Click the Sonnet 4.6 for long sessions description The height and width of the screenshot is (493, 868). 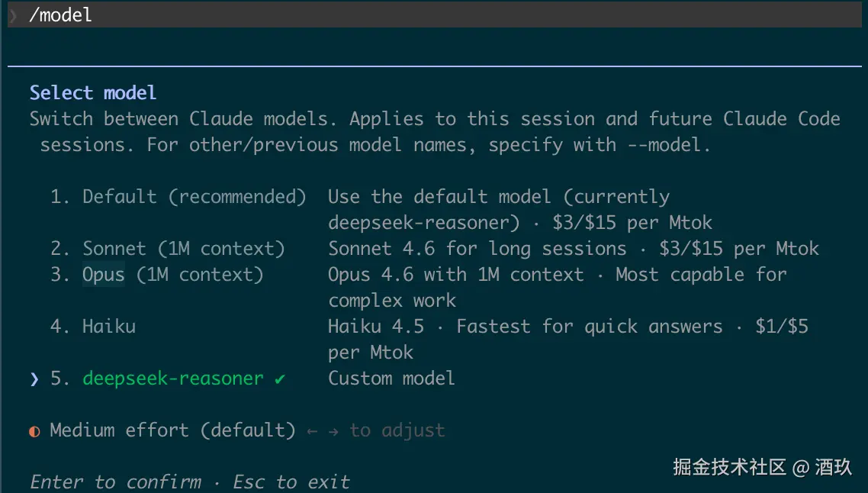(x=477, y=249)
